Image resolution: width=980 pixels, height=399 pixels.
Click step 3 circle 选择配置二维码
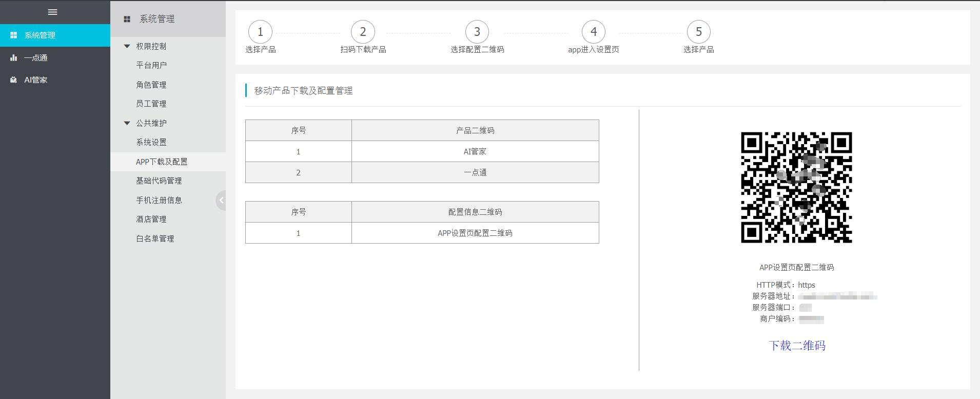click(x=477, y=32)
